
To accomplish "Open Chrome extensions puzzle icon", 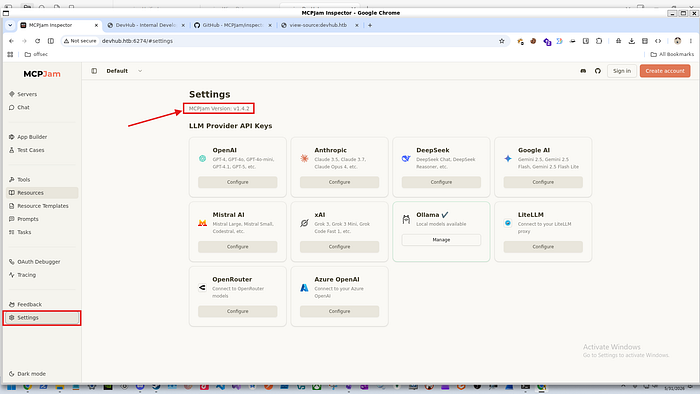I will click(x=599, y=41).
